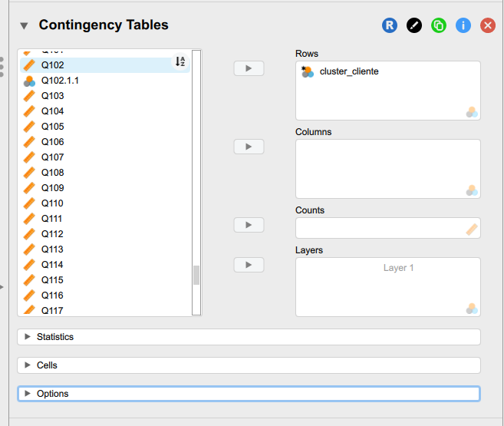Image resolution: width=504 pixels, height=426 pixels.
Task: Open the blue info help icon
Action: click(x=463, y=25)
